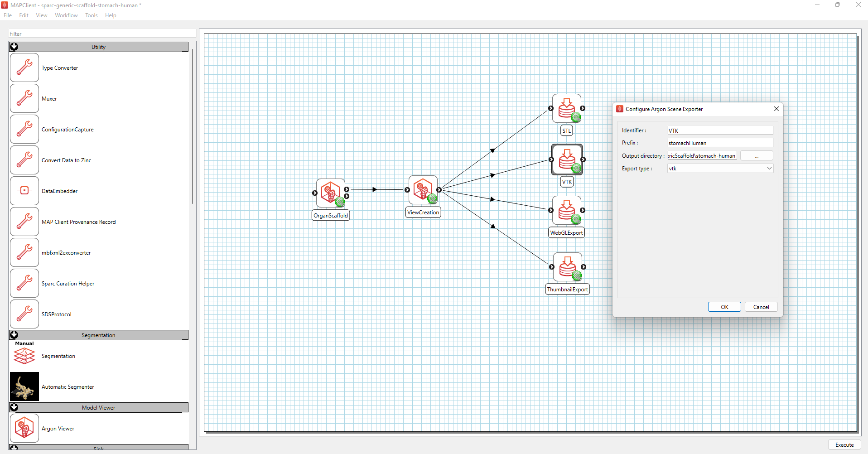Select the MAP Client Provenance Record icon
The height and width of the screenshot is (454, 868).
(24, 222)
